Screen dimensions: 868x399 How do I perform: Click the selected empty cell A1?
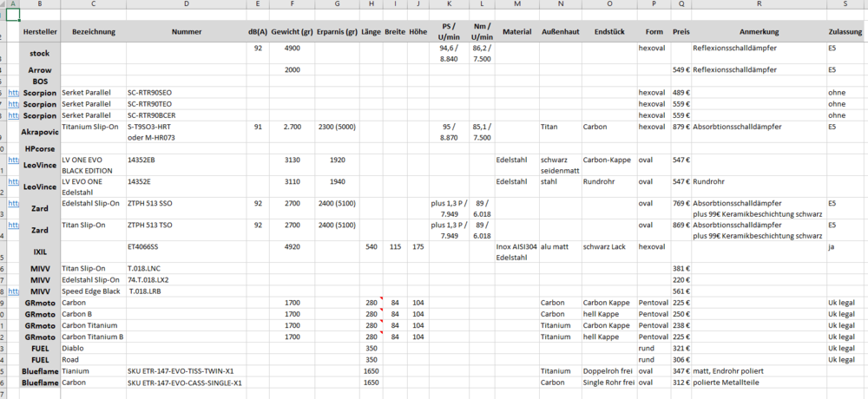(x=12, y=15)
